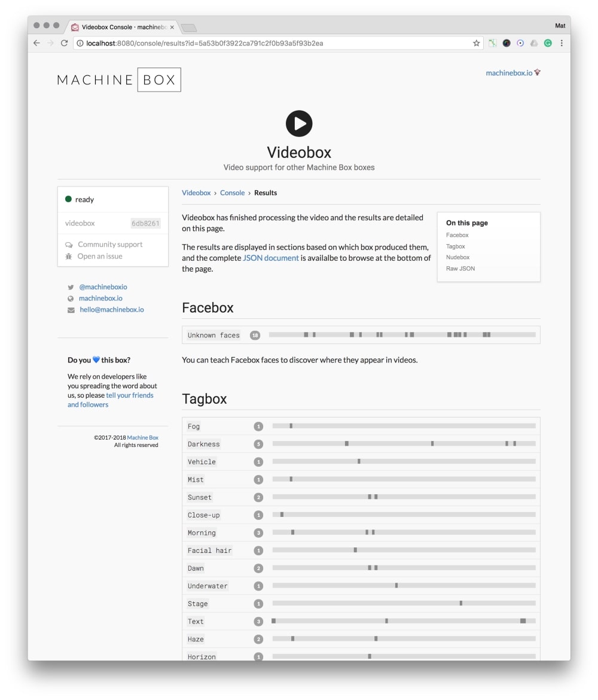Click the Text tag timeline bar
Viewport: 598px width, 700px height.
[404, 620]
